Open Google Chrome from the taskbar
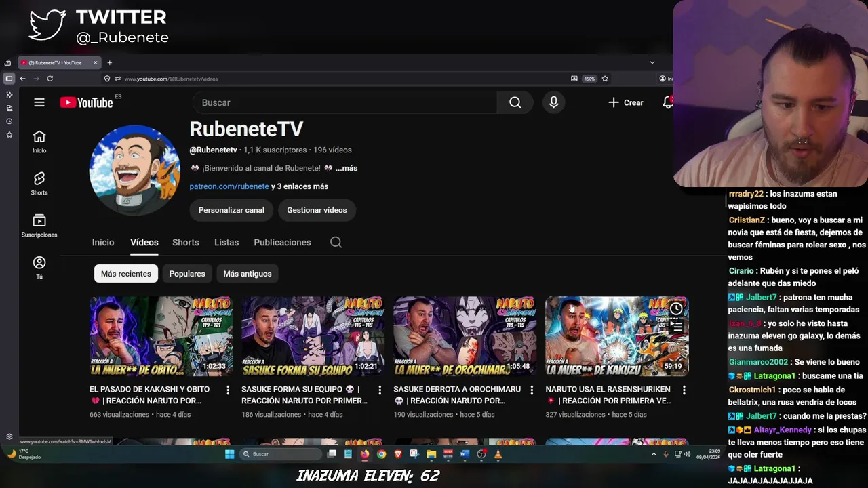This screenshot has height=488, width=868. coord(381,454)
